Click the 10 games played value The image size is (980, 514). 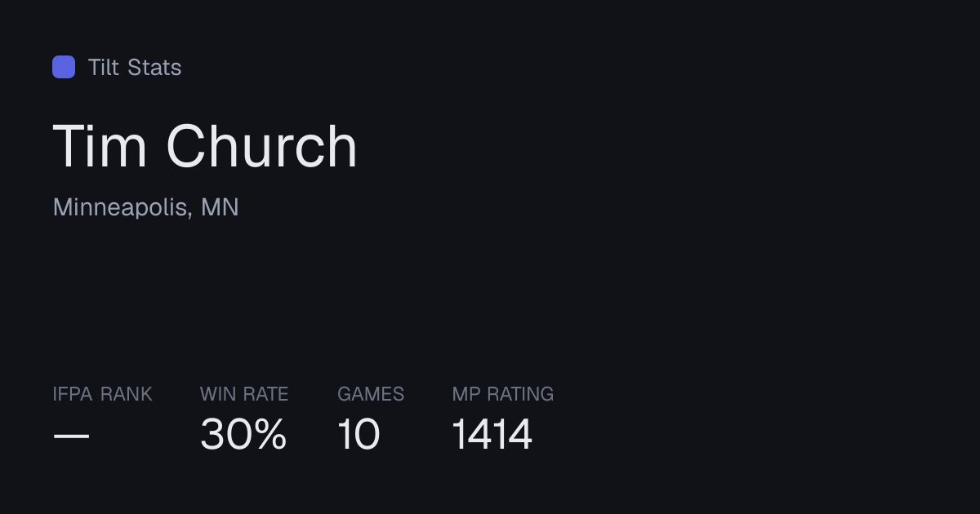click(359, 434)
